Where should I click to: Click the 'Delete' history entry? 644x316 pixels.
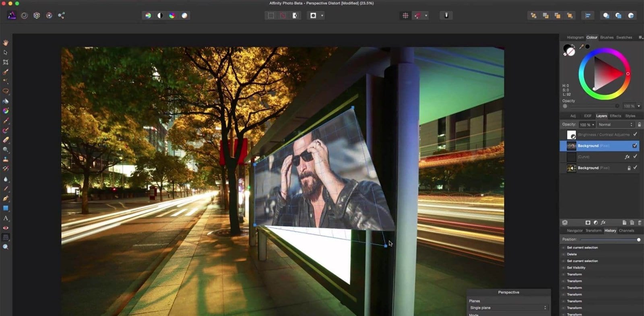point(572,254)
